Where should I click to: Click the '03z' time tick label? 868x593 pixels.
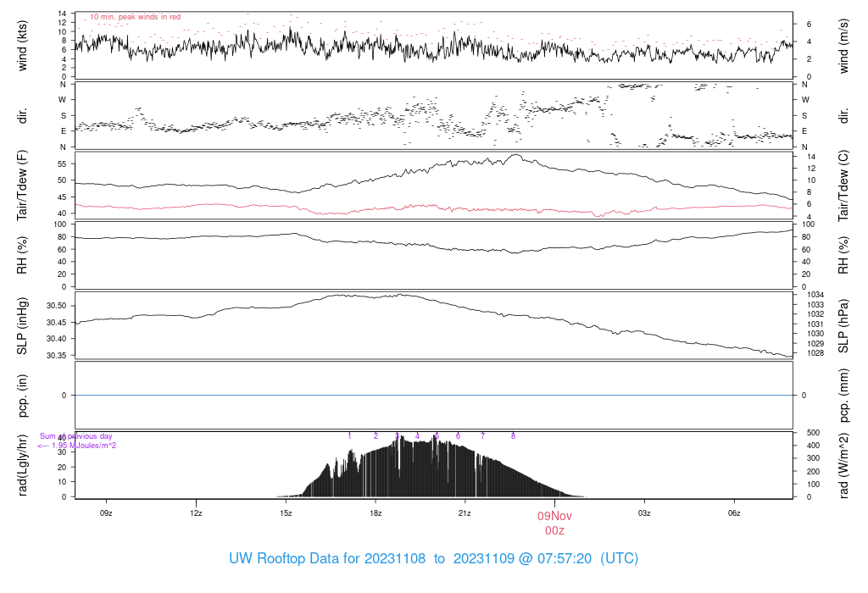[644, 513]
